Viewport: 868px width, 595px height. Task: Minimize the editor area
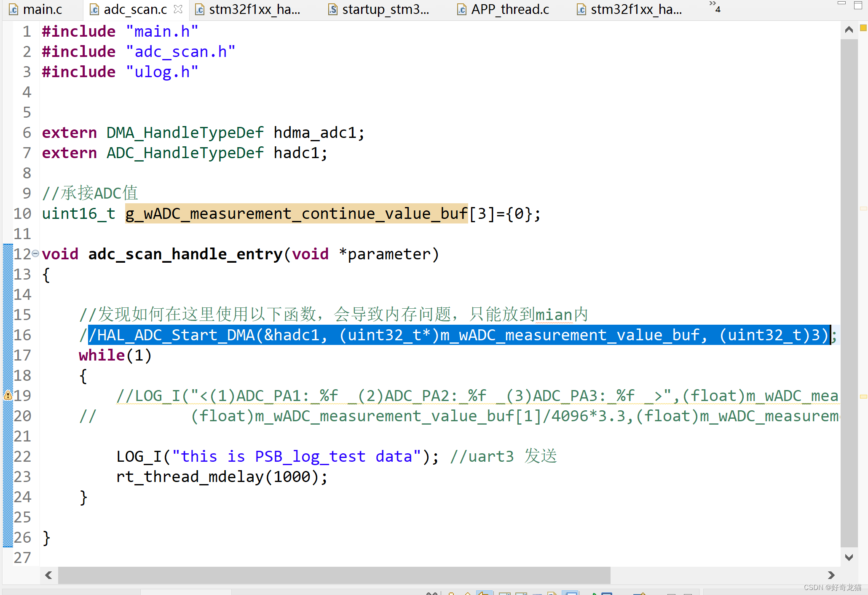(841, 4)
